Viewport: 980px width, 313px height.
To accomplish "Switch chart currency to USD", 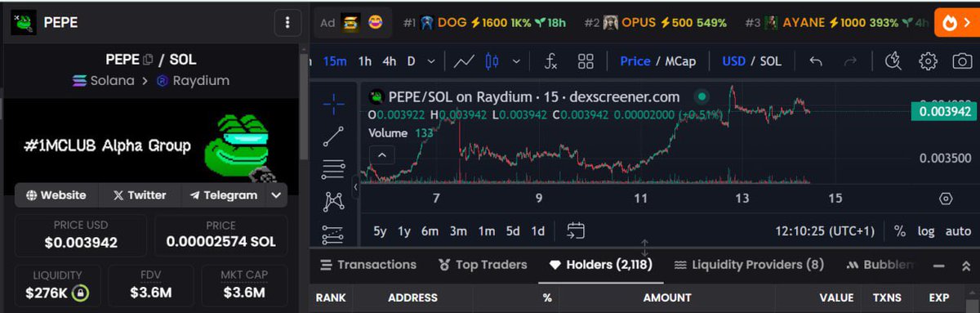I will point(733,61).
